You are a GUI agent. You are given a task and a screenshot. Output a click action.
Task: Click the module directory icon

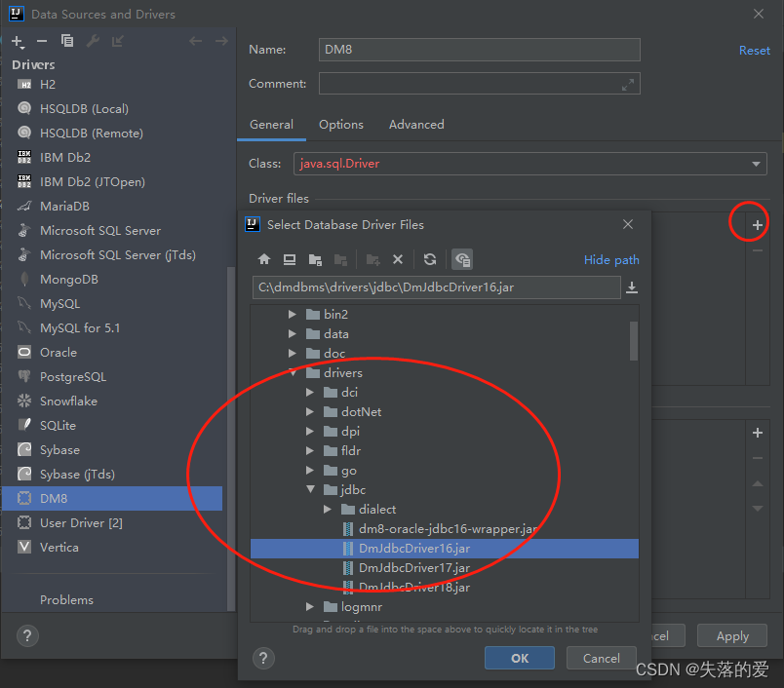point(340,259)
